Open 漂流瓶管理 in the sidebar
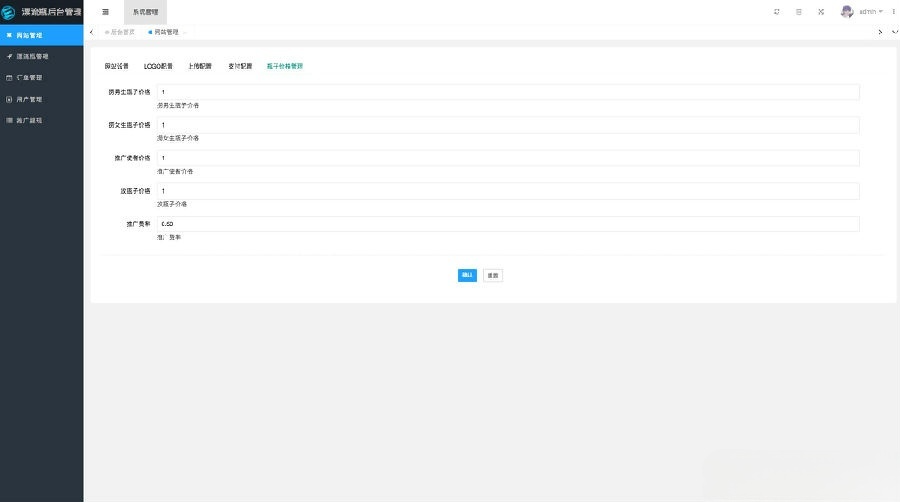The width and height of the screenshot is (900, 502). (33, 56)
